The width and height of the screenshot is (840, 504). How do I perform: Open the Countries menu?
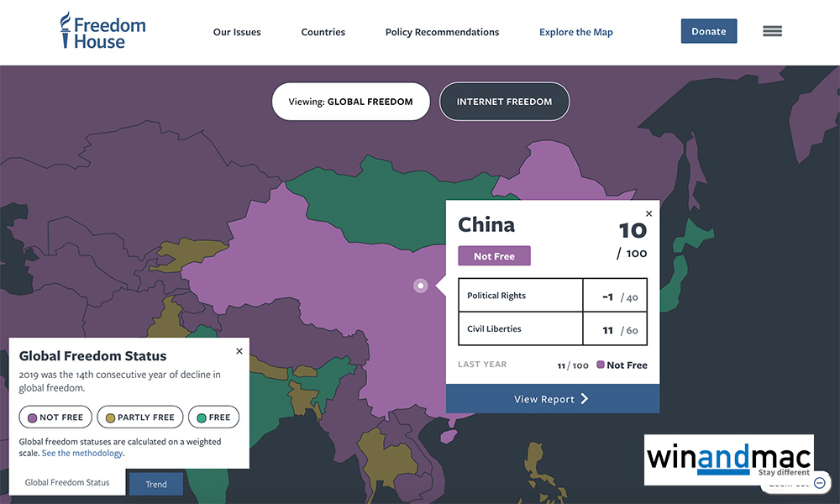323,32
